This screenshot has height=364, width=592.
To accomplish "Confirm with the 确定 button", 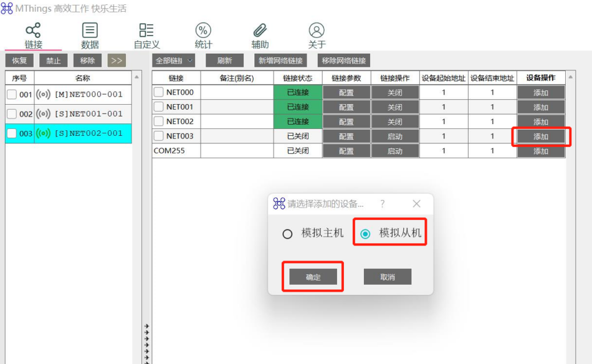I will pyautogui.click(x=313, y=277).
